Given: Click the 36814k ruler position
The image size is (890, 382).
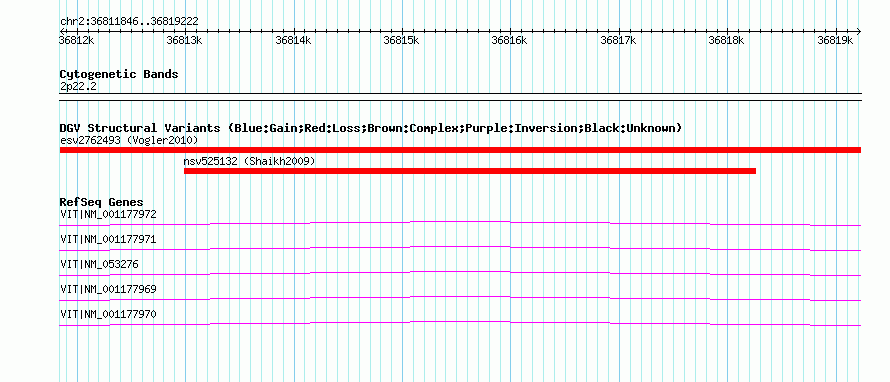Looking at the screenshot, I should 293,40.
